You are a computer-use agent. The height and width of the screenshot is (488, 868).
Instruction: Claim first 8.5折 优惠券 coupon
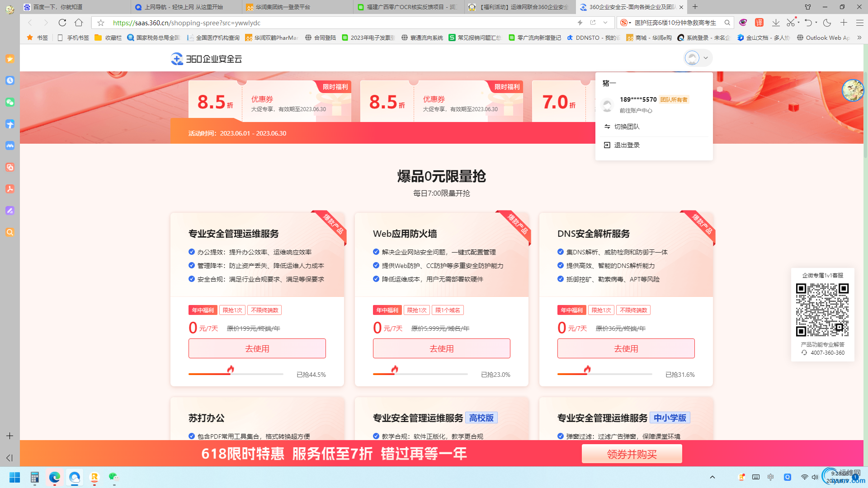[x=269, y=101]
